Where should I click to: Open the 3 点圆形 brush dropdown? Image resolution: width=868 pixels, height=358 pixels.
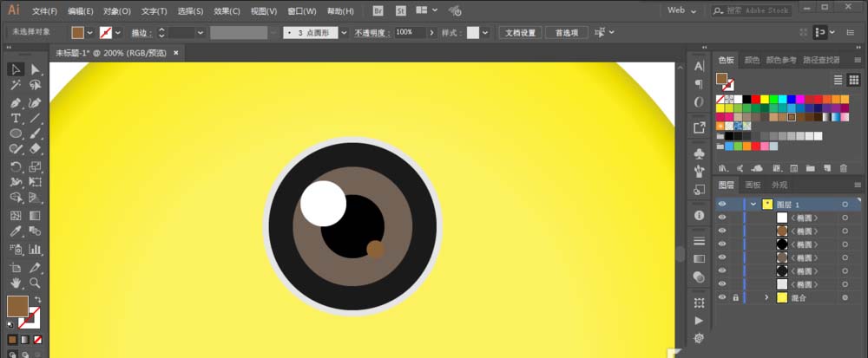(345, 33)
